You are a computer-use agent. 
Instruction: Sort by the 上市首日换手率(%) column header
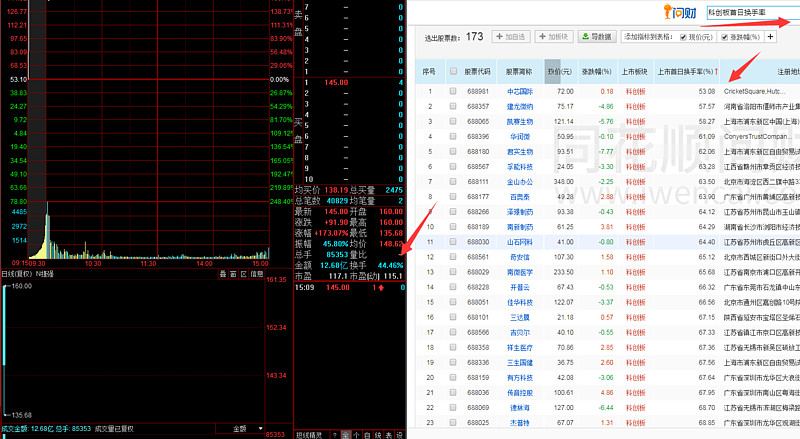[x=687, y=72]
